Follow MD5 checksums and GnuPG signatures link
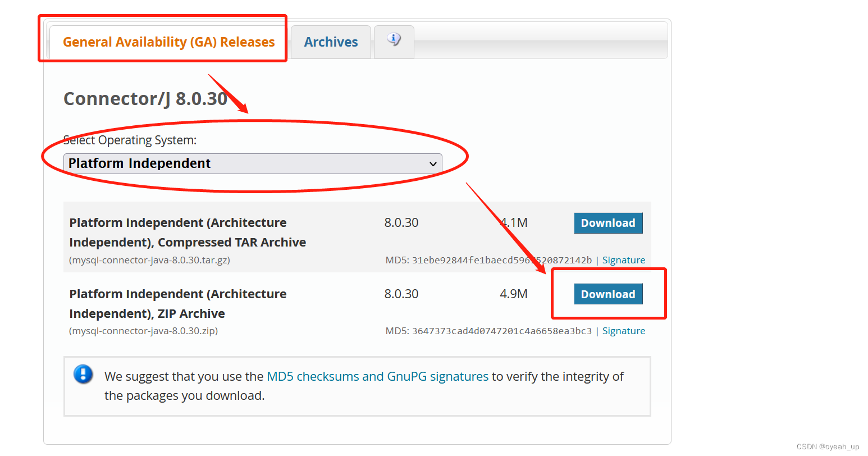This screenshot has height=456, width=868. coord(377,376)
